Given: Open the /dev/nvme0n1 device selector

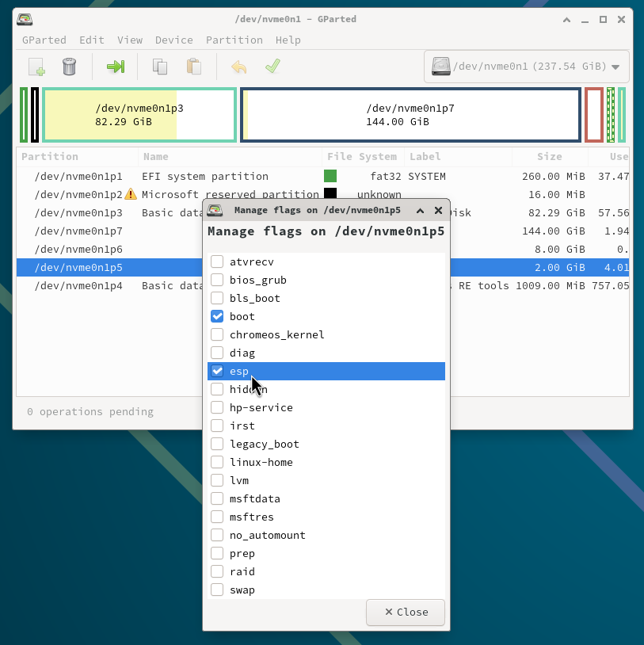Looking at the screenshot, I should pyautogui.click(x=615, y=67).
